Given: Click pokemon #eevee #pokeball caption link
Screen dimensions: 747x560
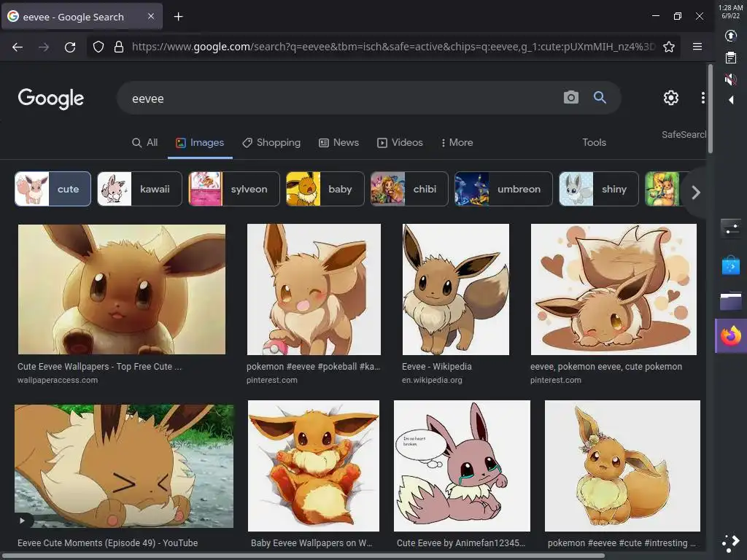Looking at the screenshot, I should coord(314,367).
